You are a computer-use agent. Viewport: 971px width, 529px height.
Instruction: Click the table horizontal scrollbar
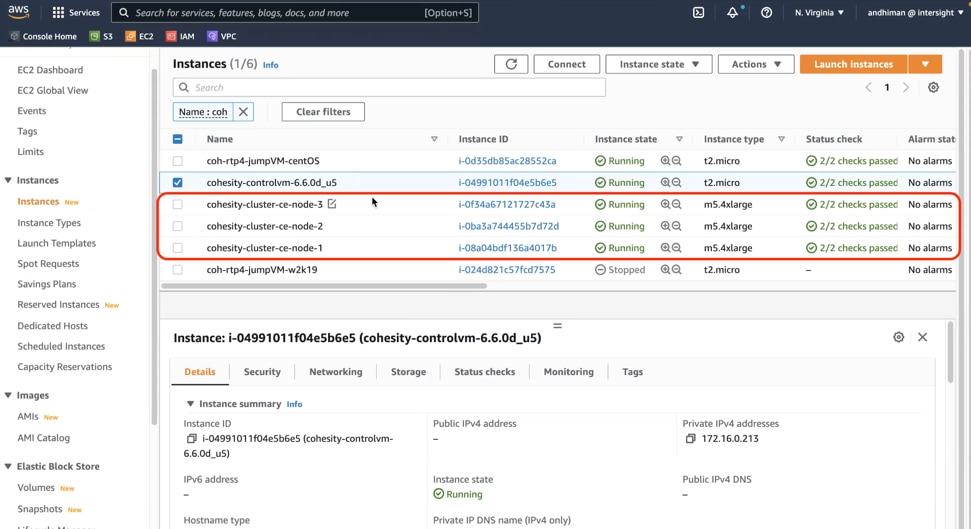(x=324, y=286)
